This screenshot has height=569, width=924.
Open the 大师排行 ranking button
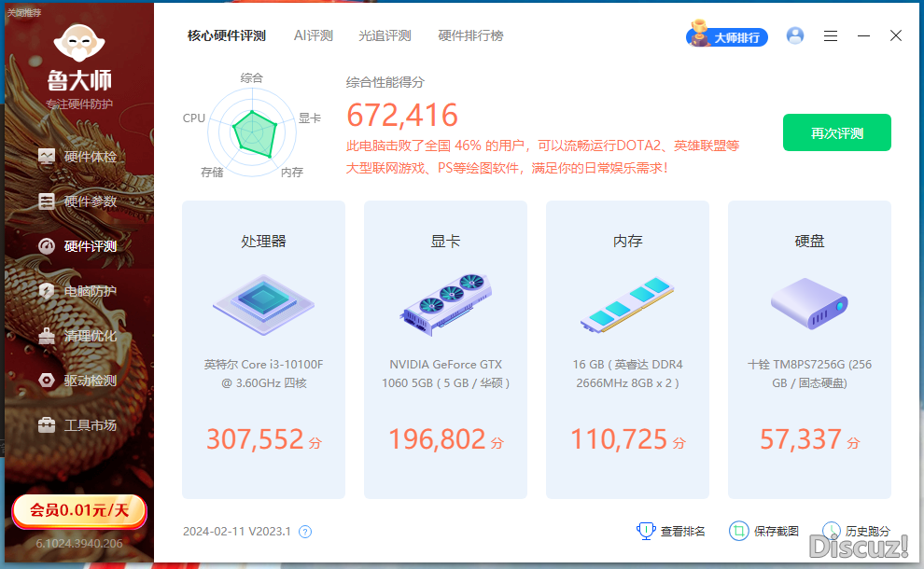pos(727,35)
